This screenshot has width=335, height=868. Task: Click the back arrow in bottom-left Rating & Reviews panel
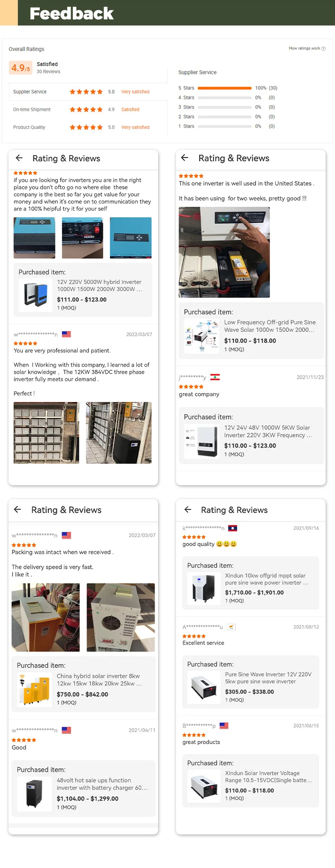click(17, 509)
